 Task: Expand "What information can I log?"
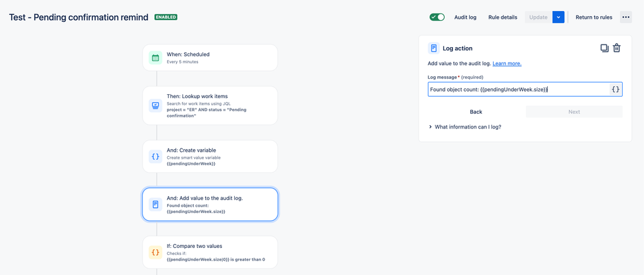tap(465, 127)
